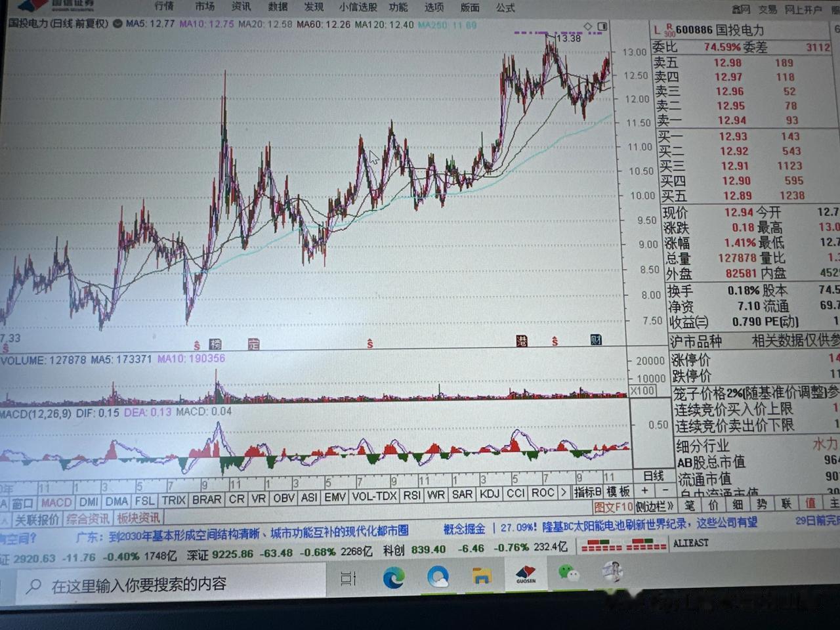
Task: Open the 小信选股 menu
Action: 358,7
